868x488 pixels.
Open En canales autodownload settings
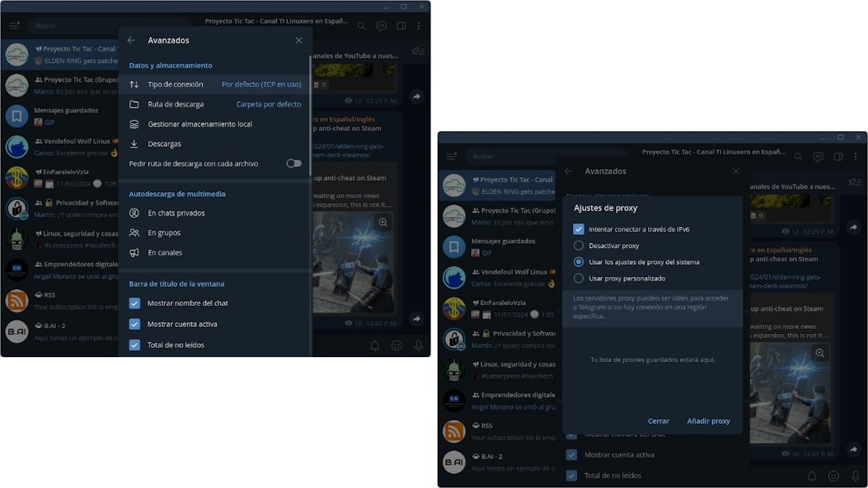(215, 253)
